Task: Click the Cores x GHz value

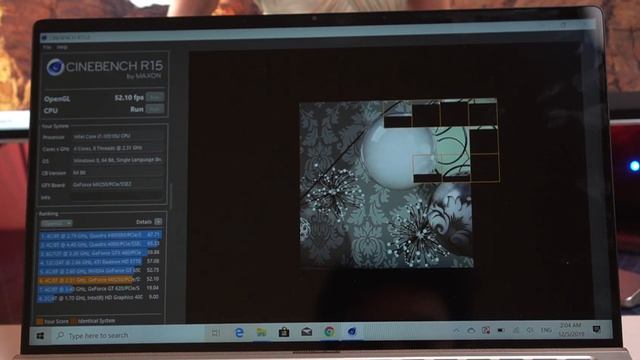Action: click(x=118, y=149)
